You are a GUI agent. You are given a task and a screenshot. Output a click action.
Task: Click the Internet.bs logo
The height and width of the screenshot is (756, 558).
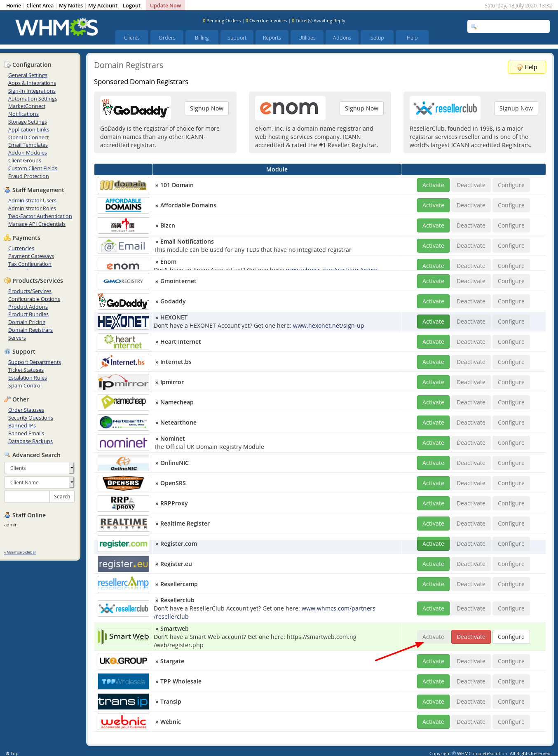point(123,362)
